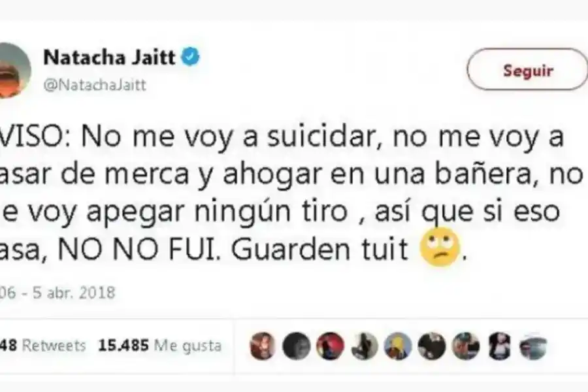Screen dimensions: 588x392
Task: Click the first liker avatar
Action: (x=263, y=346)
